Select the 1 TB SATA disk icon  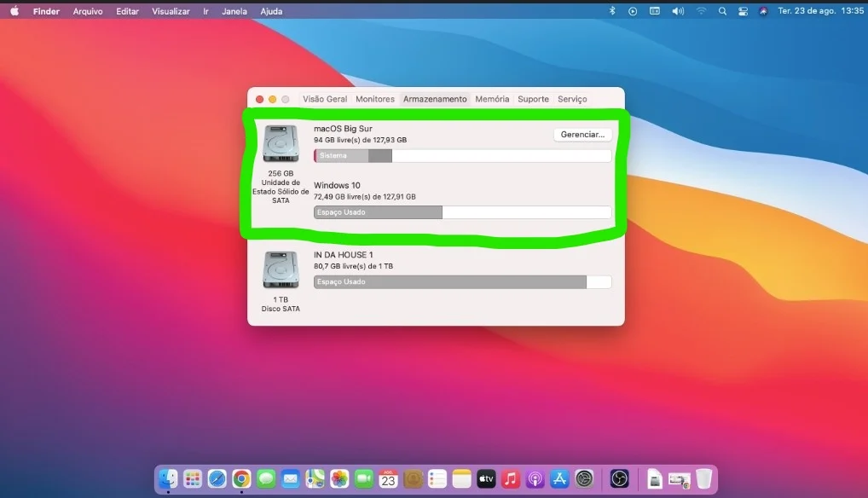click(x=281, y=269)
